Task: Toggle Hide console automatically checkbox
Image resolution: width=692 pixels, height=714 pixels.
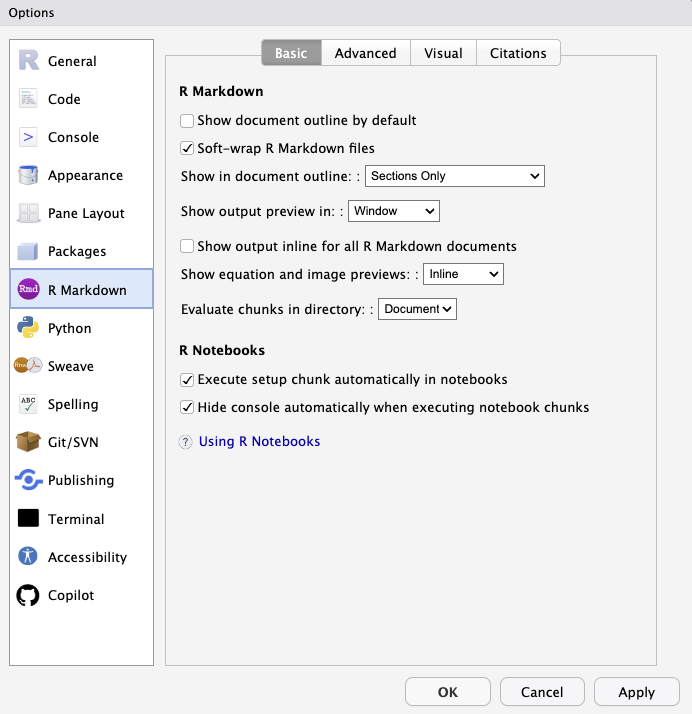Action: coord(187,407)
